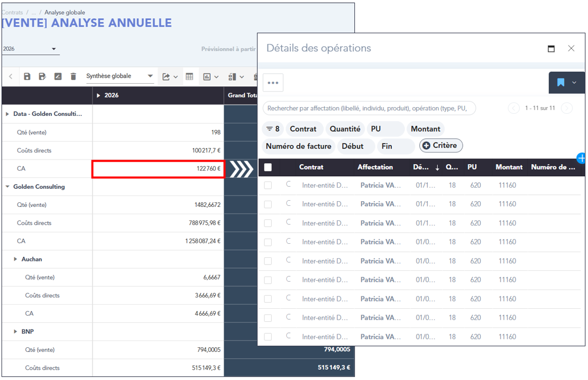Image resolution: width=588 pixels, height=380 pixels.
Task: Click the filter icon showing 8
Action: point(273,129)
